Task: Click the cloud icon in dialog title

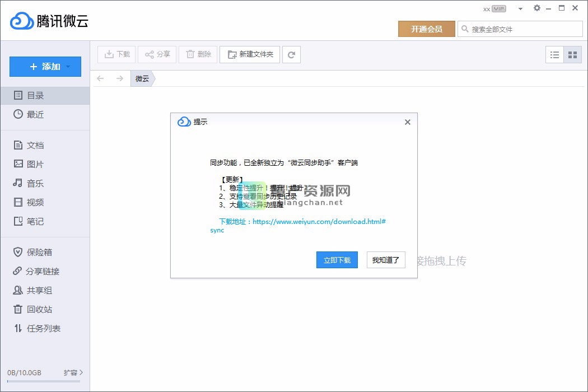Action: coord(184,122)
